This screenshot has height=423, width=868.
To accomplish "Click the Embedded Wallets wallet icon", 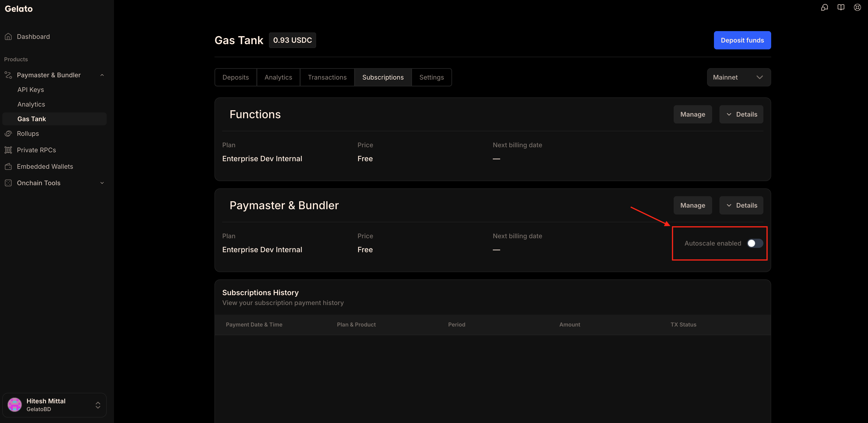I will (x=8, y=167).
